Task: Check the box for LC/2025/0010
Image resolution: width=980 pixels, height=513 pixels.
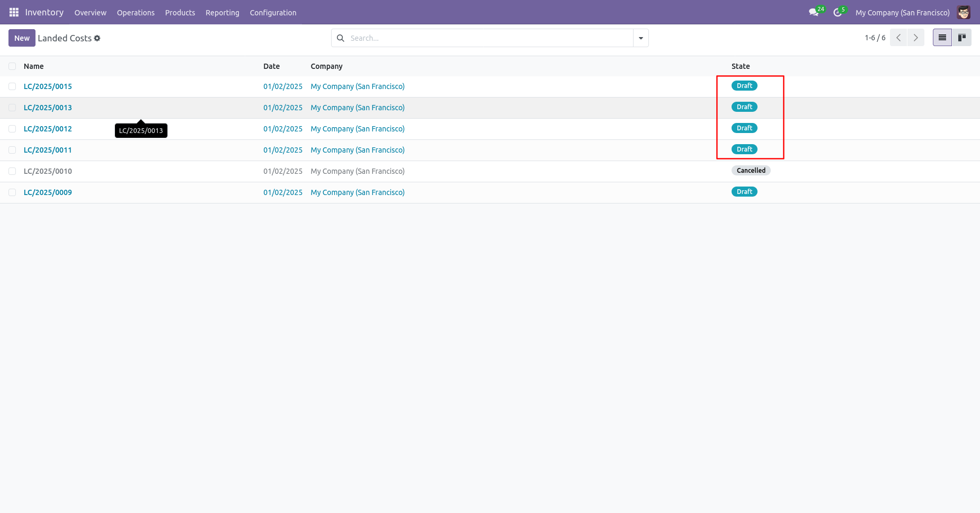Action: pyautogui.click(x=12, y=171)
